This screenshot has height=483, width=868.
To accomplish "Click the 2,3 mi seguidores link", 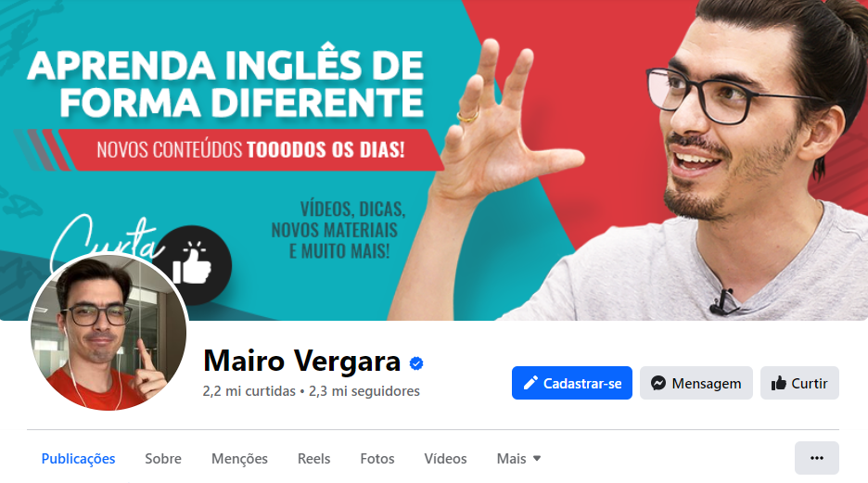I will (x=364, y=391).
